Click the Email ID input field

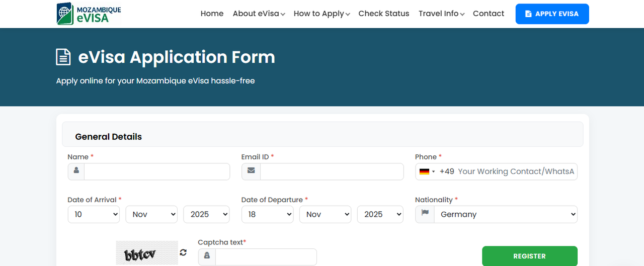point(332,171)
